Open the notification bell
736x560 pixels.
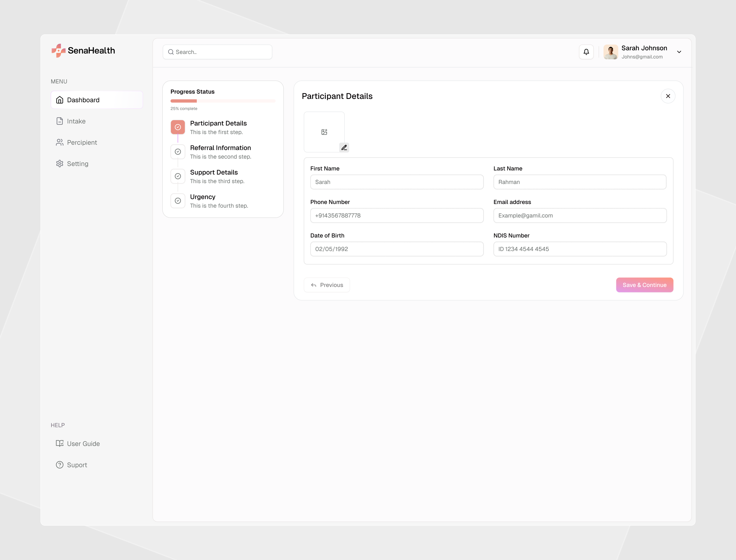pos(586,52)
